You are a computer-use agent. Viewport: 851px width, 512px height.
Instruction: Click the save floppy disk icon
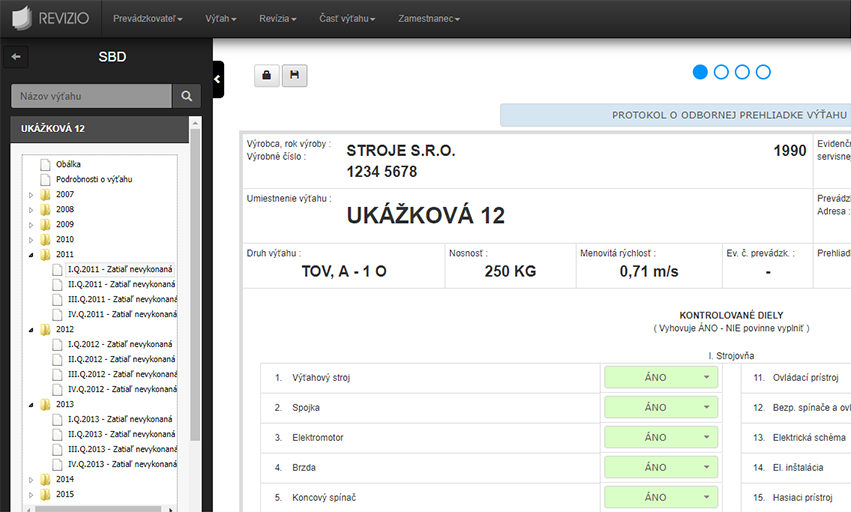pos(294,75)
